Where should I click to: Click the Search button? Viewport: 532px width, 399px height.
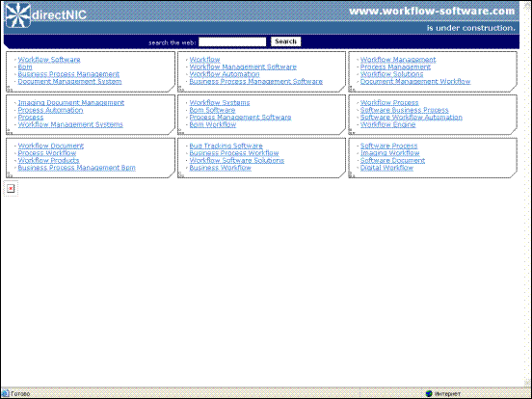click(x=285, y=41)
